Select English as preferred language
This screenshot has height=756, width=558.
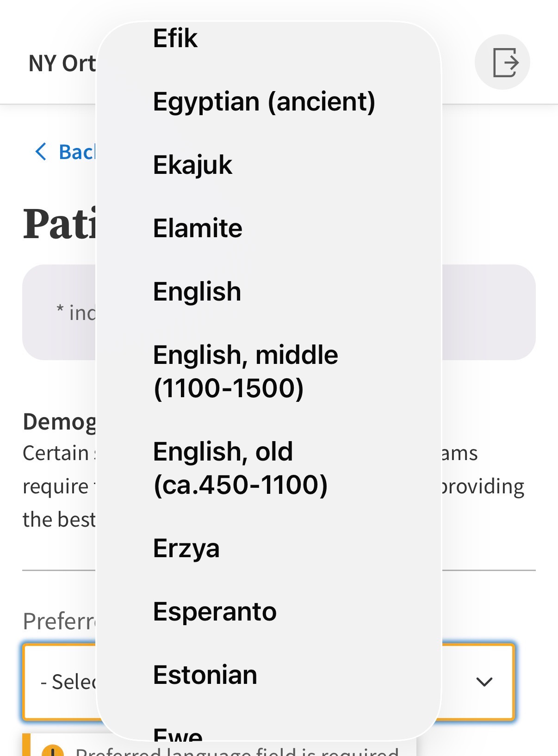coord(268,291)
